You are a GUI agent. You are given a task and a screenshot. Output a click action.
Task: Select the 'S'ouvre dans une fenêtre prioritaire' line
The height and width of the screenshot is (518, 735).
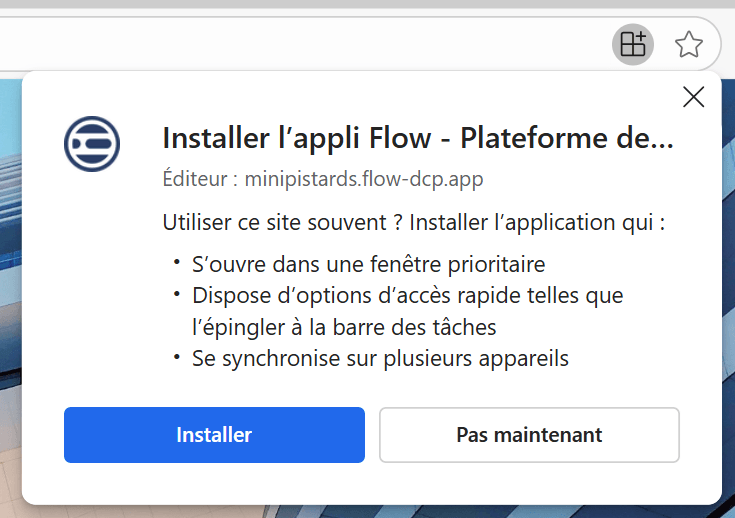pyautogui.click(x=368, y=264)
